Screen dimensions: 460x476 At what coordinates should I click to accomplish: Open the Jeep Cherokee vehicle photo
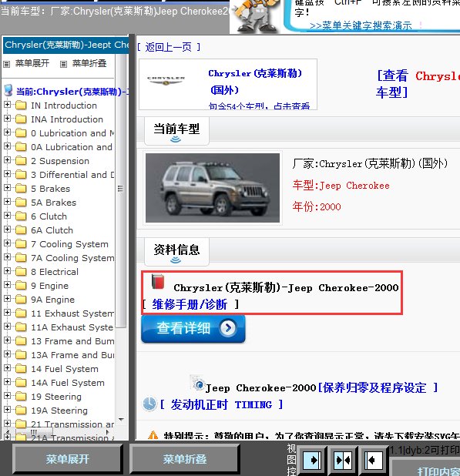213,188
